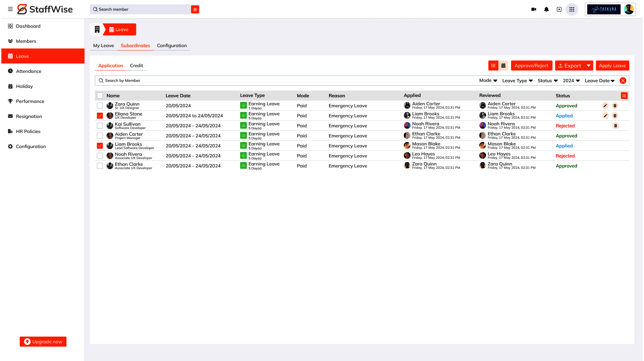Click the video camera icon in header
Screen dimensions: 644x361
(534, 9)
